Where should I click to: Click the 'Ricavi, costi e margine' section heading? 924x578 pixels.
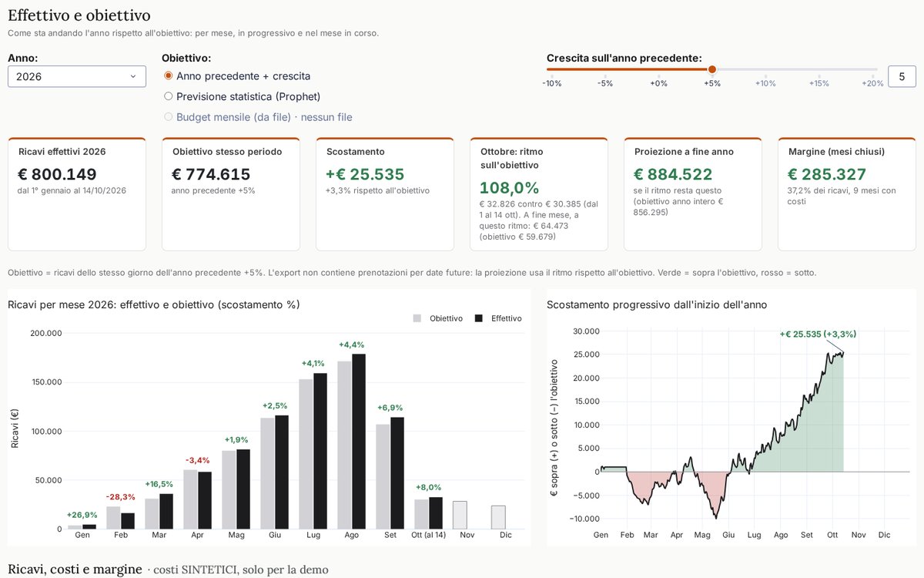click(75, 570)
